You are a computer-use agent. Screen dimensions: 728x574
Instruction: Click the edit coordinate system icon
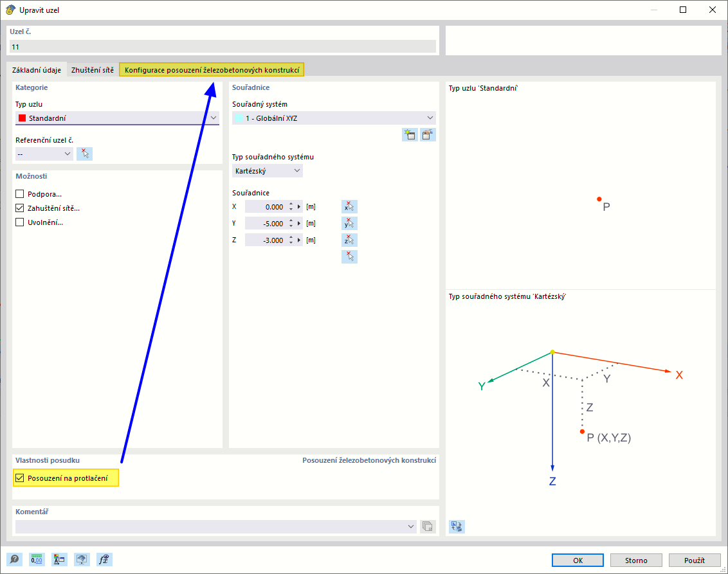428,134
